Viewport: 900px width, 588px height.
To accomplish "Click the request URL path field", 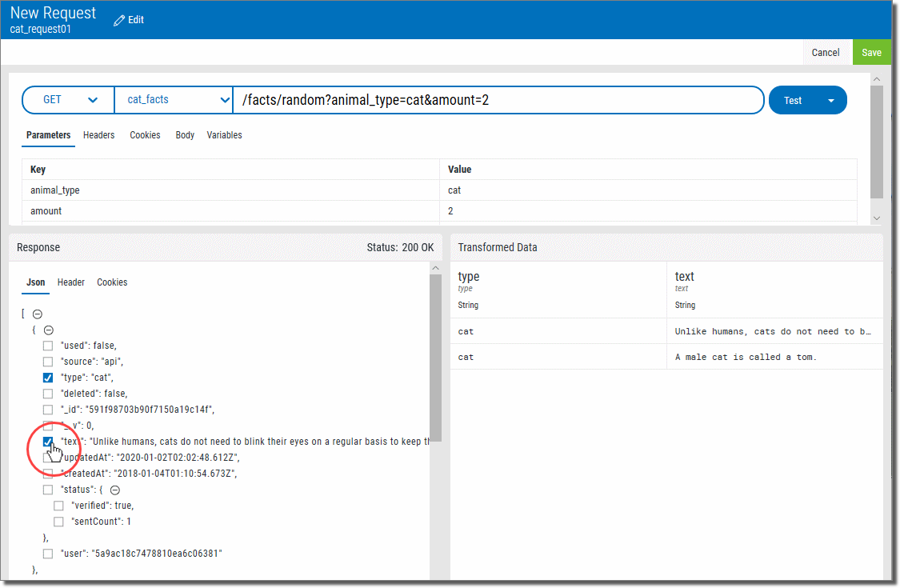I will click(496, 100).
